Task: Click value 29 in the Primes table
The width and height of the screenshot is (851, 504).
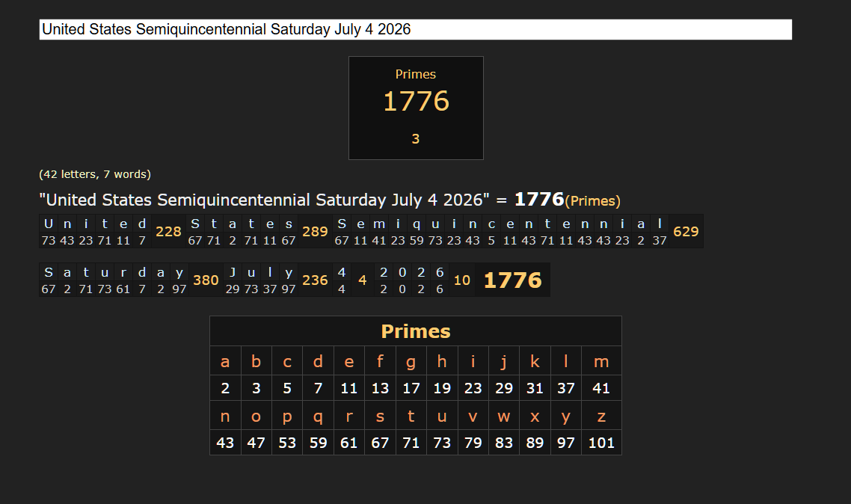Action: point(504,388)
